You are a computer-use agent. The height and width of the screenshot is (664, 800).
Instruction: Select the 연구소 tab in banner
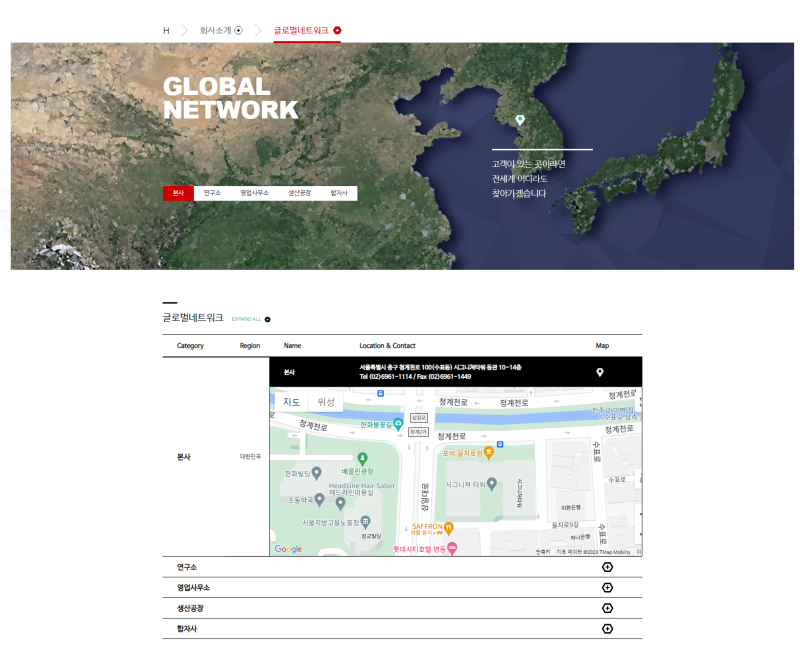212,193
